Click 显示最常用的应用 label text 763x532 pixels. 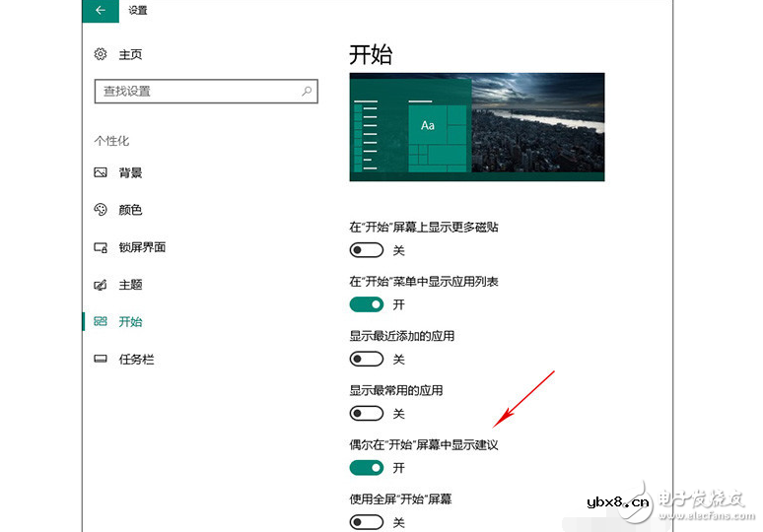tap(396, 390)
